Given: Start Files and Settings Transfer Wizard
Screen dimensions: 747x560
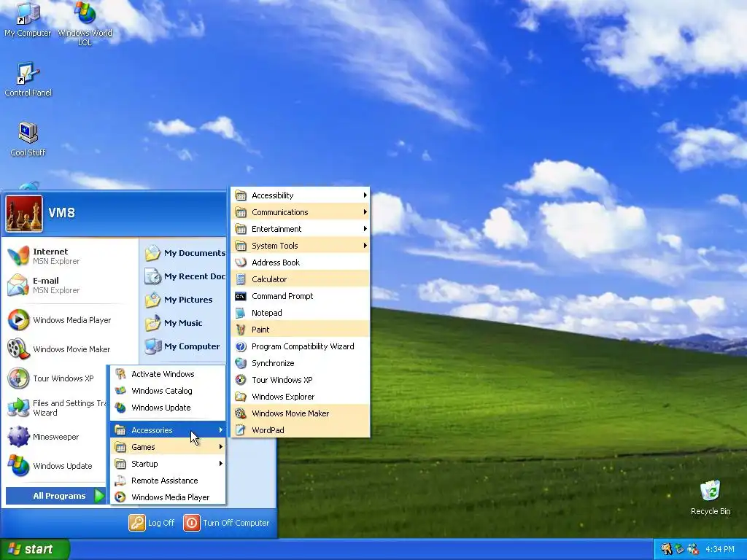Looking at the screenshot, I should (55, 408).
